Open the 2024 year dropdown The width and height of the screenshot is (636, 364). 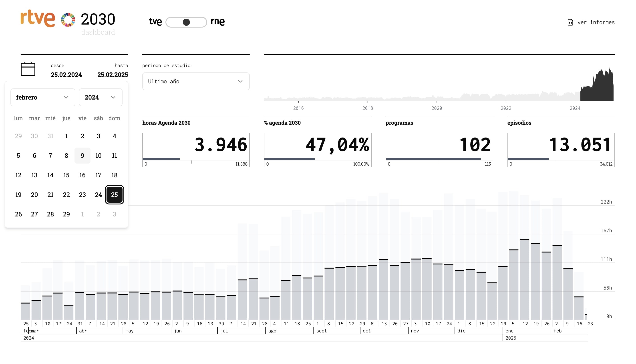coord(101,97)
